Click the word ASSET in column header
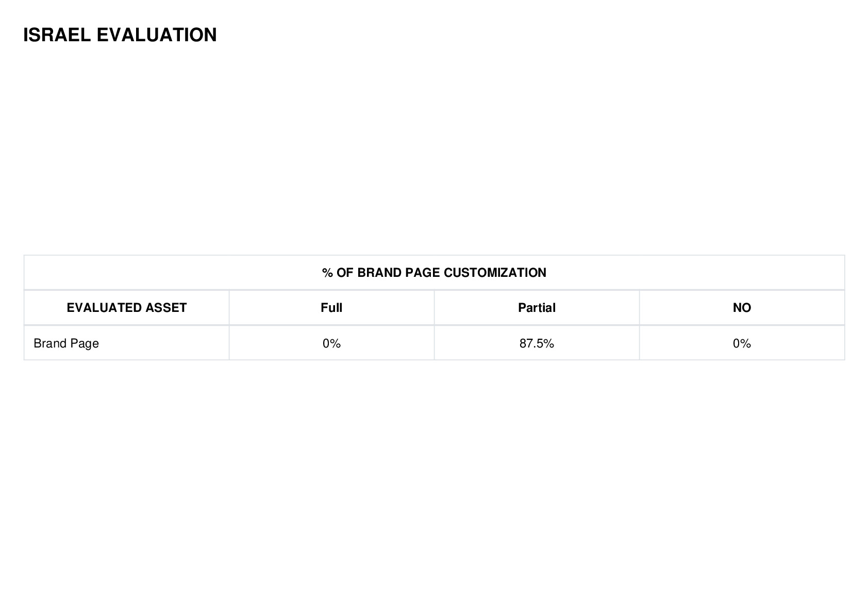868x614 pixels. point(166,308)
